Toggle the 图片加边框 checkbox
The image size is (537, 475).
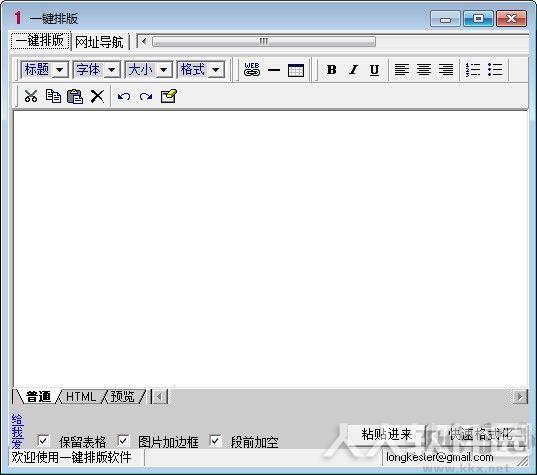point(123,441)
